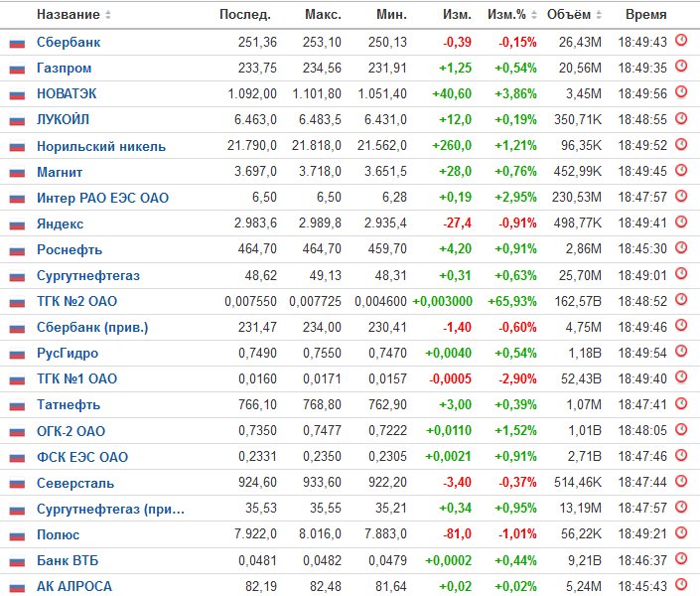Click the Russian flag icon beside Сургутнефтегаз
This screenshot has width=700, height=596.
pyautogui.click(x=17, y=276)
